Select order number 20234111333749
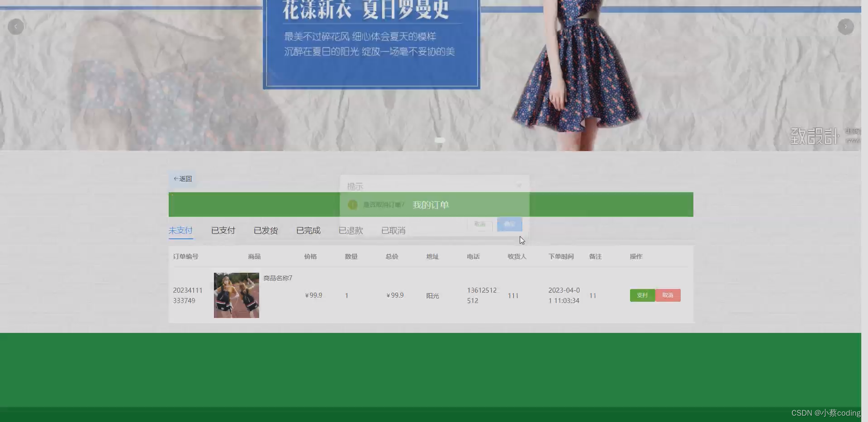This screenshot has height=422, width=868. 188,295
